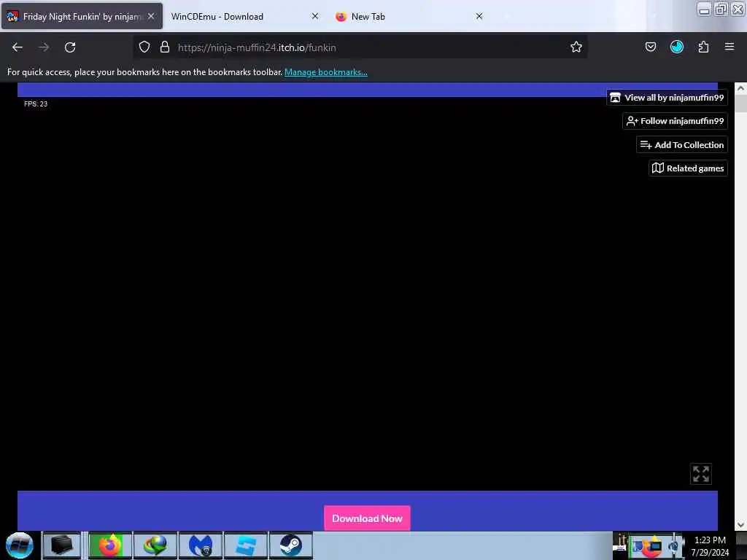Image resolution: width=747 pixels, height=560 pixels.
Task: Close the Friday Night Funkin' tab
Action: tap(151, 16)
